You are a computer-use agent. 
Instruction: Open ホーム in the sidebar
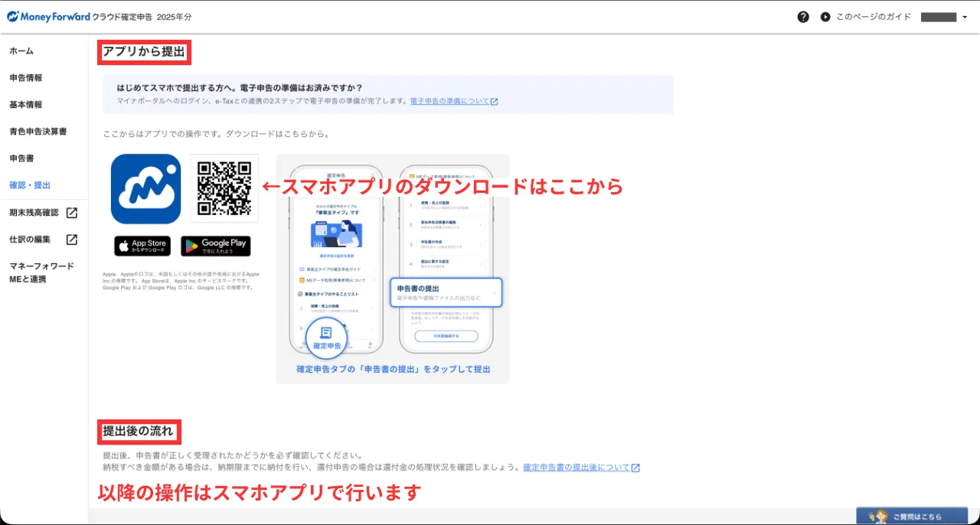point(21,51)
